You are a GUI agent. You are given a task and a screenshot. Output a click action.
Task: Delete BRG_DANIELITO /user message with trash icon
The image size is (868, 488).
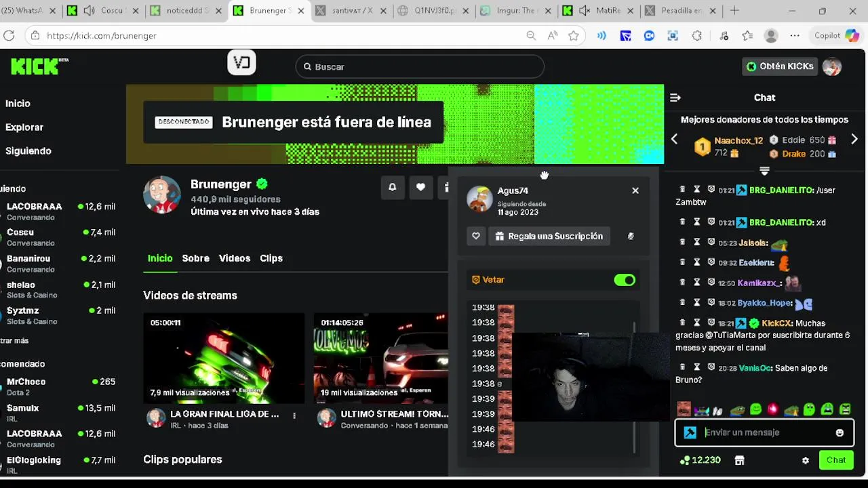(683, 190)
